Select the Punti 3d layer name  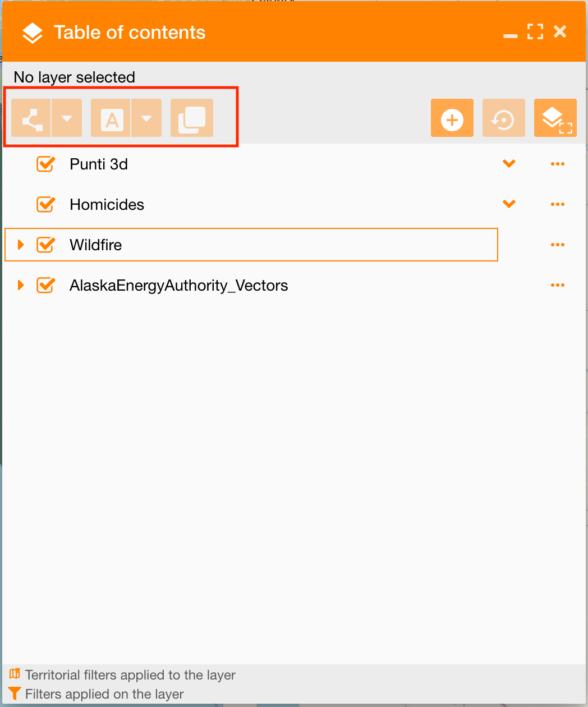click(99, 164)
